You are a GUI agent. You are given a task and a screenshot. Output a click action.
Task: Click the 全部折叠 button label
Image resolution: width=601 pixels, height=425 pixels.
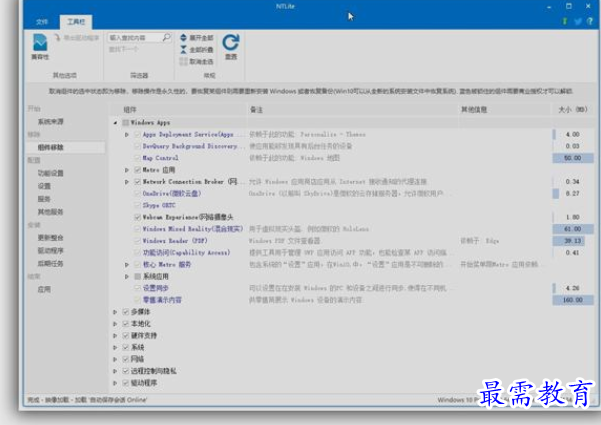201,49
